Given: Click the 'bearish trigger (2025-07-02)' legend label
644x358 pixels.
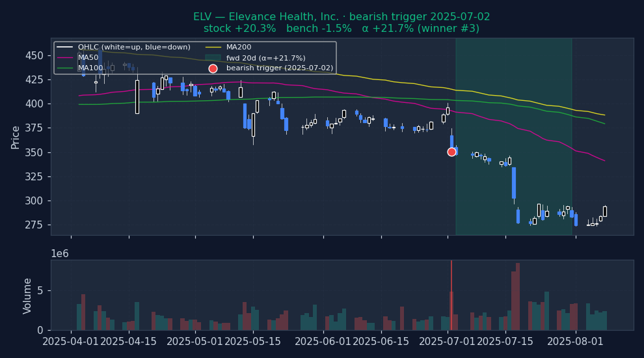Looking at the screenshot, I should [280, 68].
